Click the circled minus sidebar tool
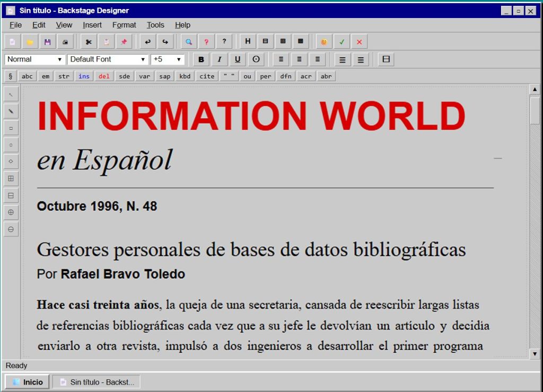Viewport: 543px width, 392px height. click(x=11, y=229)
